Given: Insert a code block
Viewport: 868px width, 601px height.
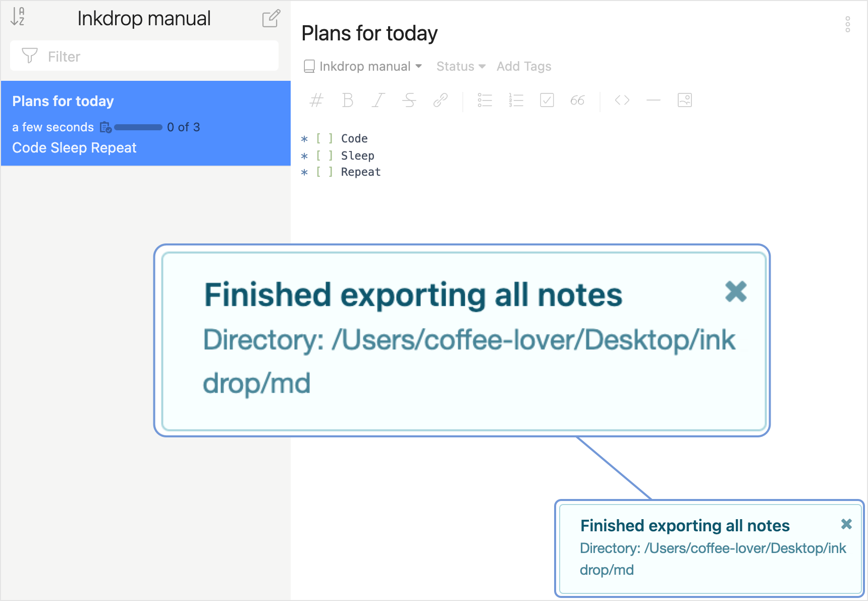Looking at the screenshot, I should coord(622,101).
